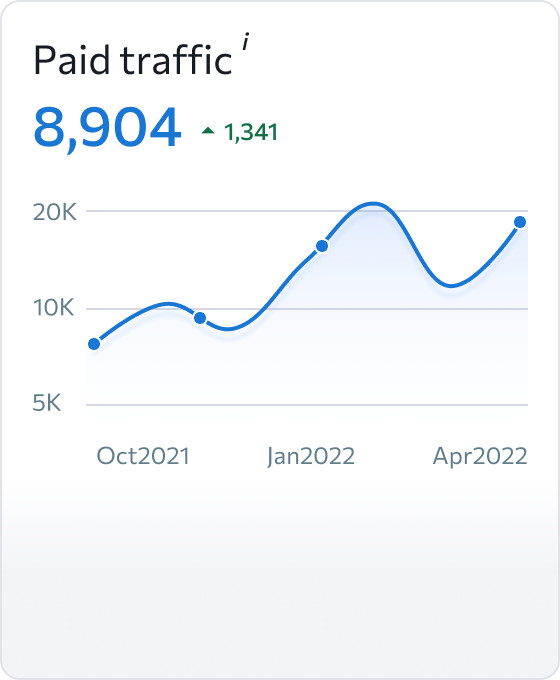Click the Jan2022 axis label
This screenshot has height=680, width=560.
pos(311,457)
